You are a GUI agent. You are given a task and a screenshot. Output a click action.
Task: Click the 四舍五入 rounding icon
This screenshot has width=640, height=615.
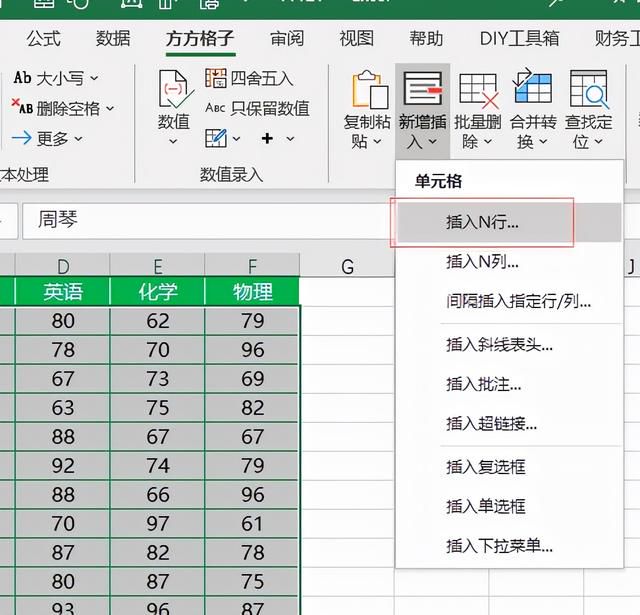216,78
